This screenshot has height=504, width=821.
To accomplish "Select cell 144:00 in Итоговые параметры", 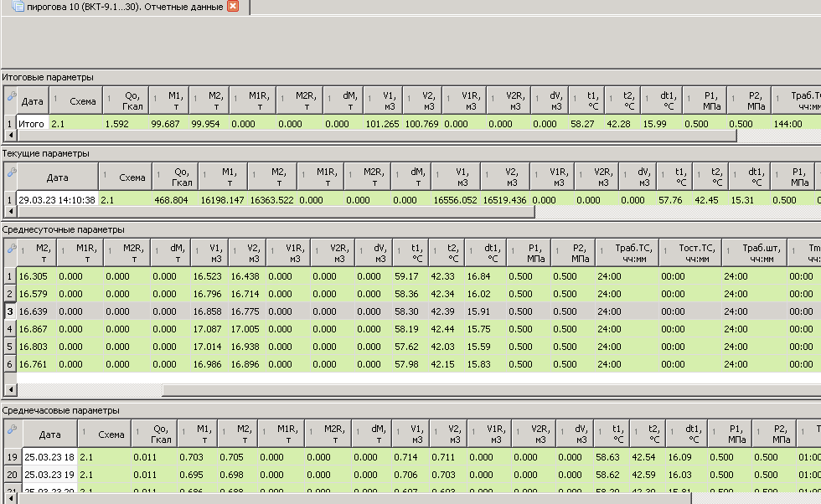I will pos(796,124).
